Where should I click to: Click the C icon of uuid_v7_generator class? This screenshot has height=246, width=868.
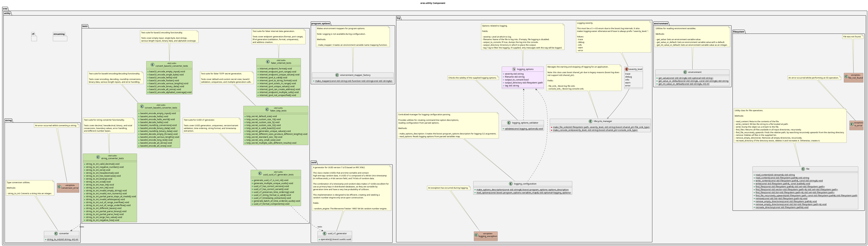(x=325, y=233)
